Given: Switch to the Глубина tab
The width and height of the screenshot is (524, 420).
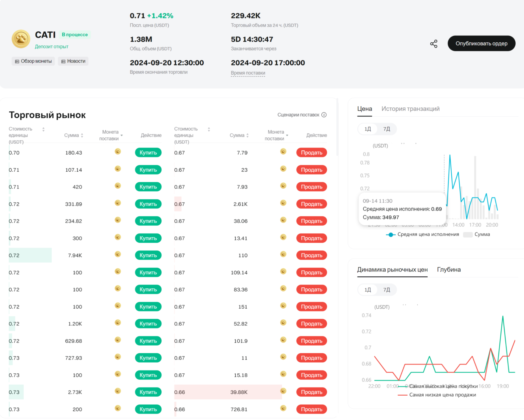Looking at the screenshot, I should [x=449, y=269].
